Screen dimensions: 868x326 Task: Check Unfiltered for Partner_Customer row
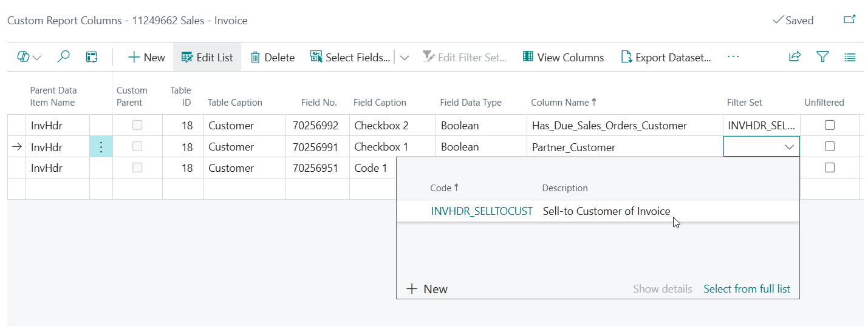830,146
